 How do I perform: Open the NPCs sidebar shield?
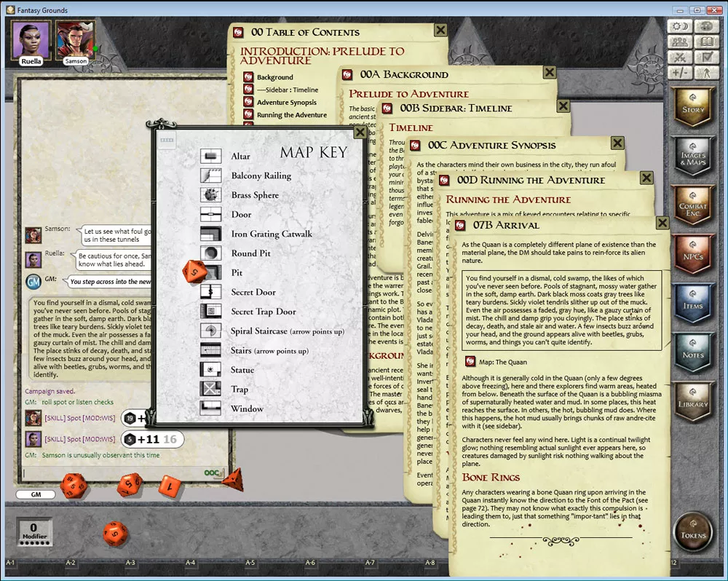[693, 255]
